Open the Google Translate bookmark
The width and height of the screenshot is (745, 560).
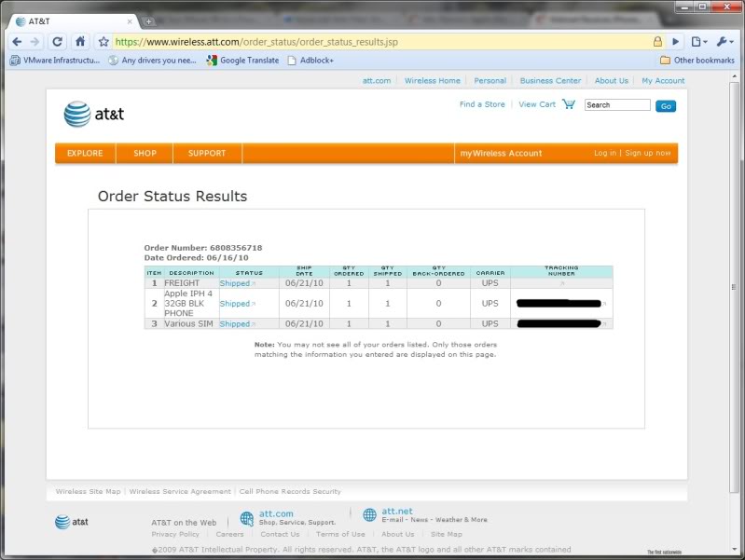[x=242, y=61]
